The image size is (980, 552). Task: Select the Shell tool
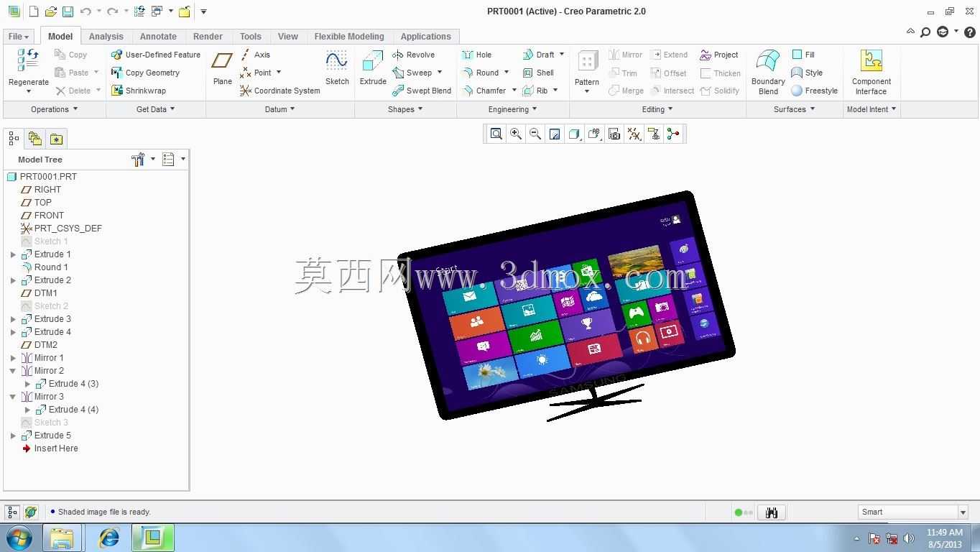point(538,73)
